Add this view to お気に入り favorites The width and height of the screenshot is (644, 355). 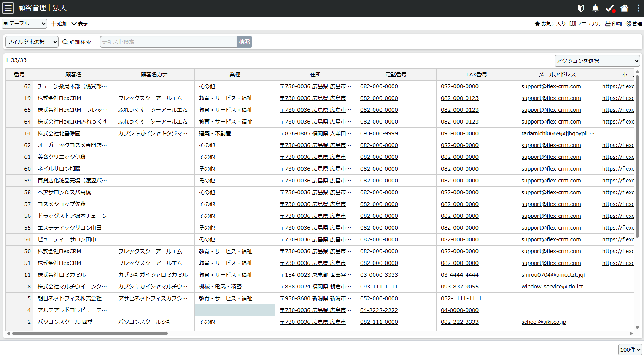[x=550, y=23]
